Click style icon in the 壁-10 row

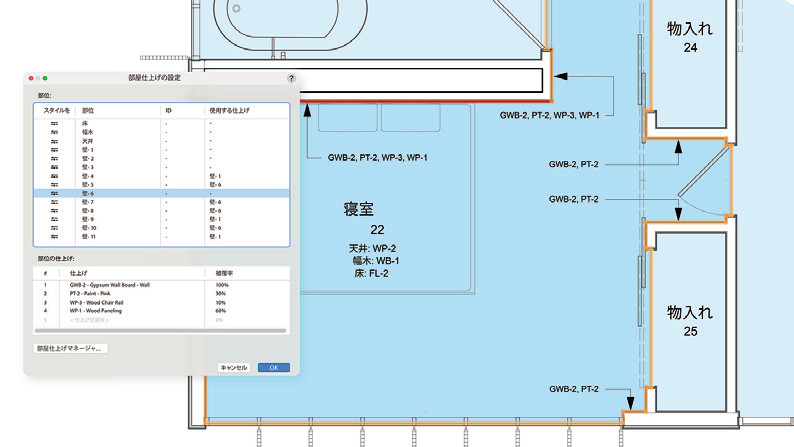(54, 228)
